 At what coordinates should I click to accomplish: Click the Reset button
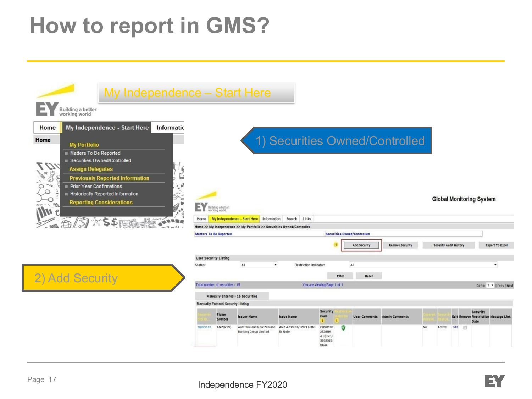pos(369,276)
